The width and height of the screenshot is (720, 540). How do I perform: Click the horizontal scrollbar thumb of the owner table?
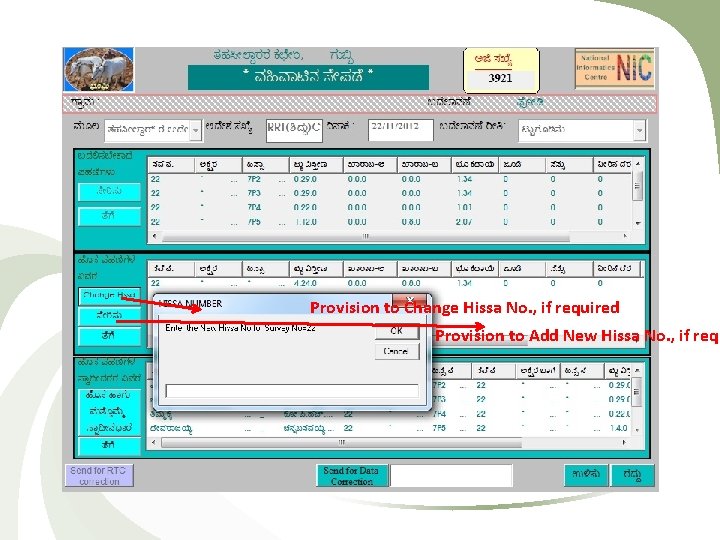pos(342,443)
